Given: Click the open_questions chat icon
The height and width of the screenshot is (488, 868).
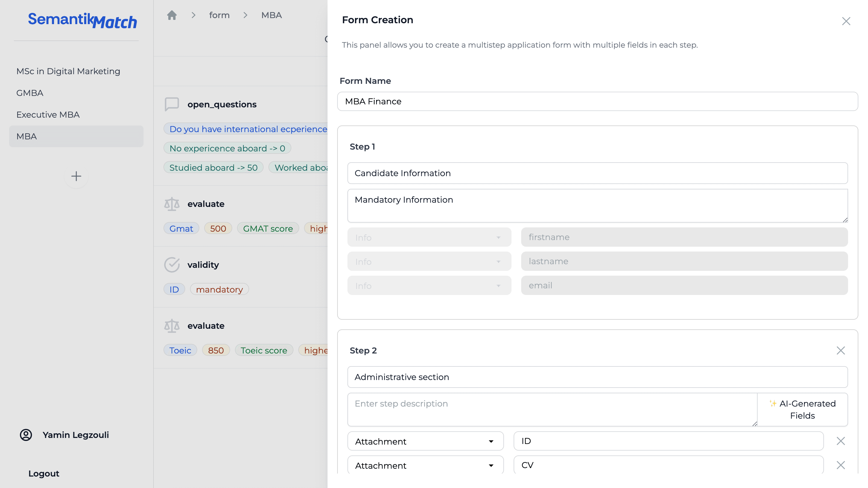Looking at the screenshot, I should [172, 104].
